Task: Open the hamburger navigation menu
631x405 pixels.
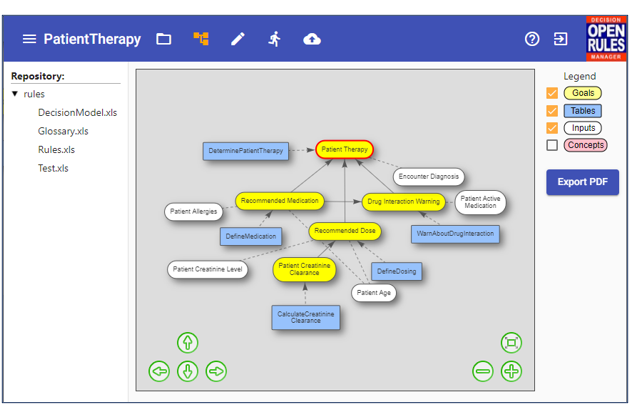Action: (29, 39)
